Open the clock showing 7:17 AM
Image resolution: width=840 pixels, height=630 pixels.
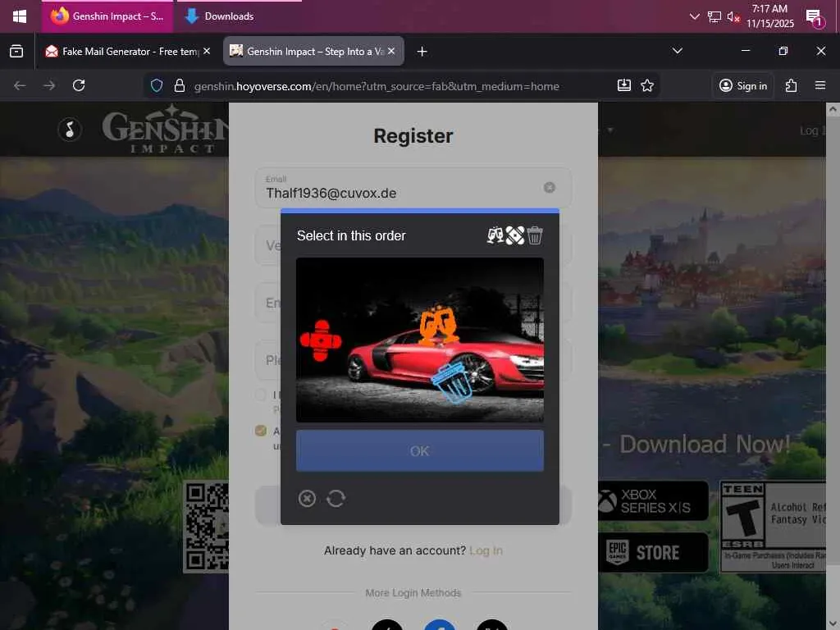coord(769,16)
